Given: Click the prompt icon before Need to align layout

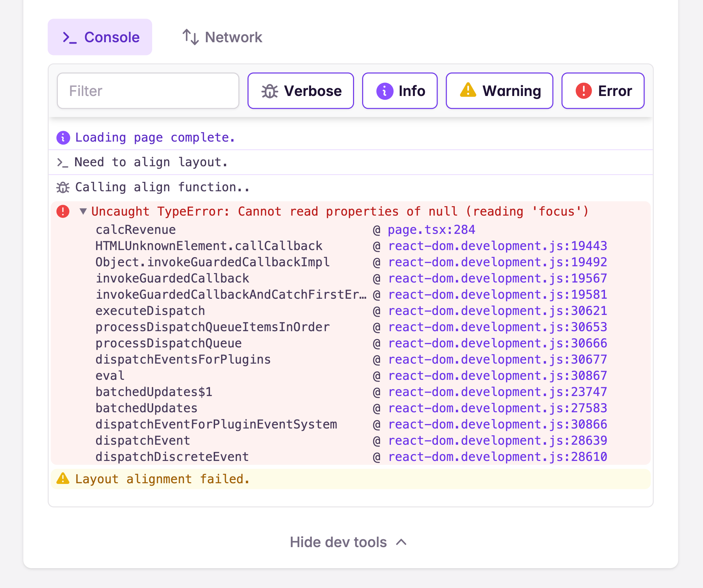Looking at the screenshot, I should coord(63,163).
